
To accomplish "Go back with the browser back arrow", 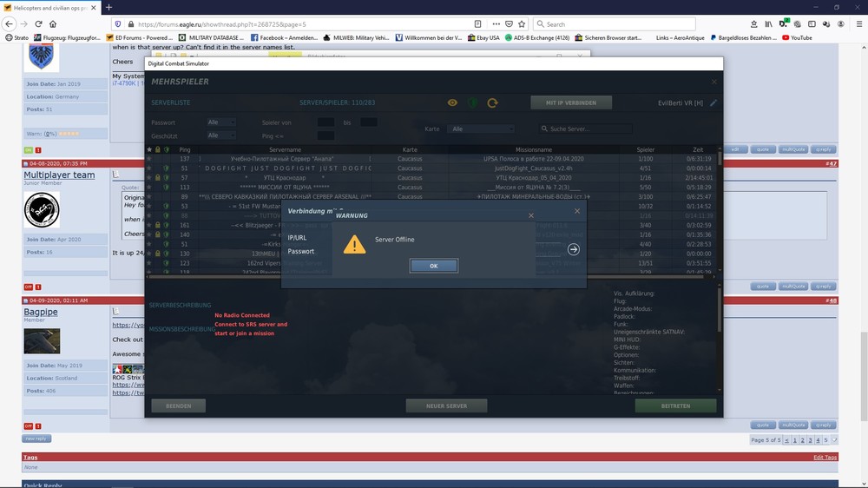I will tap(9, 23).
